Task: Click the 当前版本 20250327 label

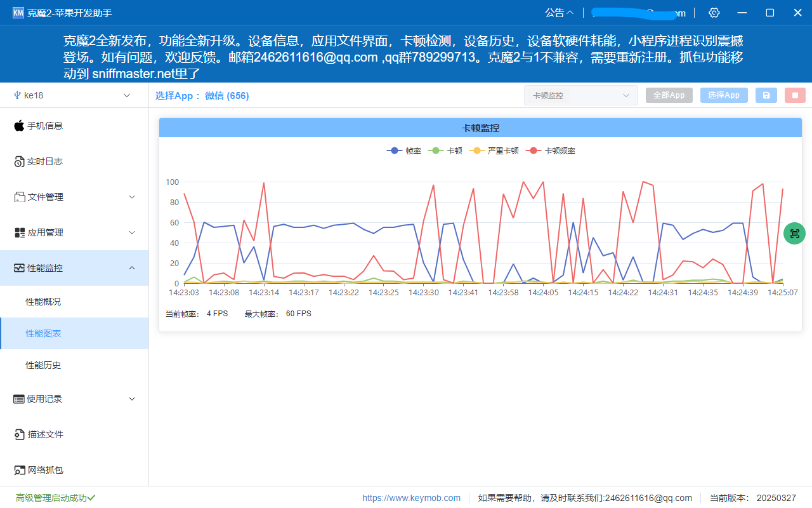Action: pyautogui.click(x=753, y=498)
